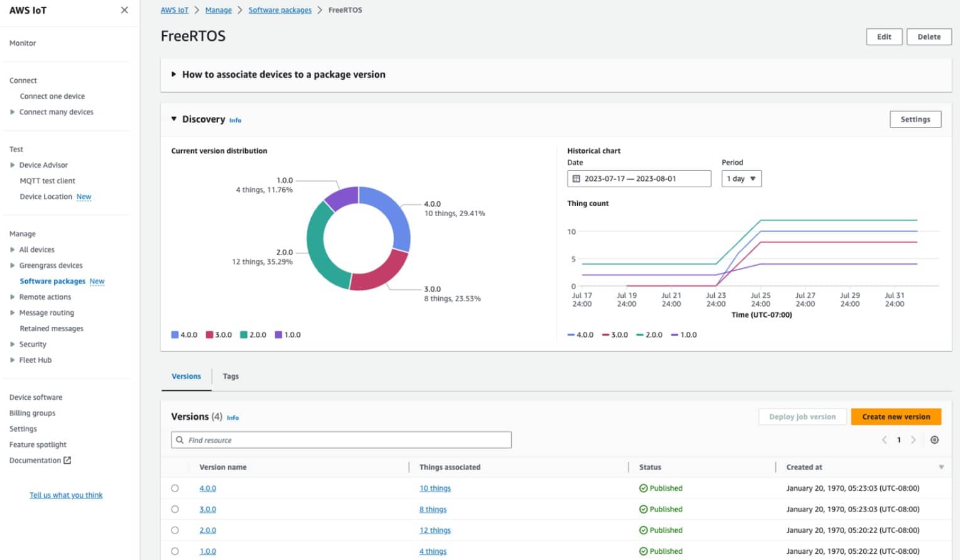Expand Fleet Hub in sidebar

(x=12, y=360)
